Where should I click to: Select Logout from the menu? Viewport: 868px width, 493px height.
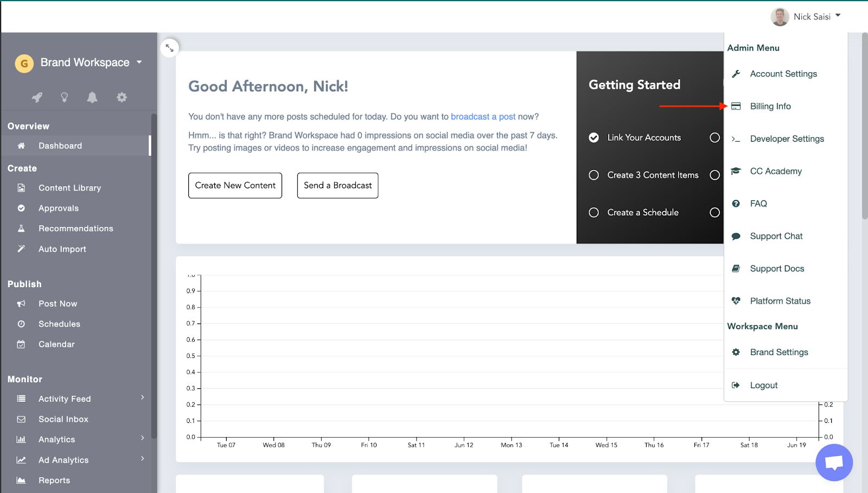point(764,385)
